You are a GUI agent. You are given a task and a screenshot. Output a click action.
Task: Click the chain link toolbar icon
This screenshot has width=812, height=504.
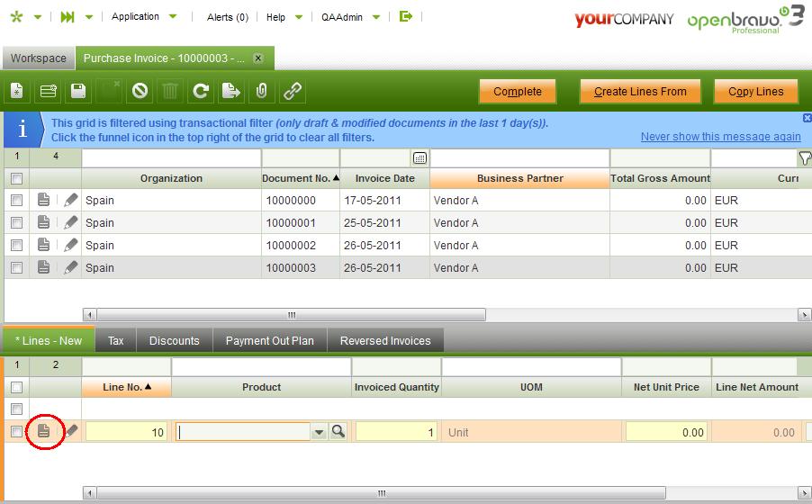[293, 91]
